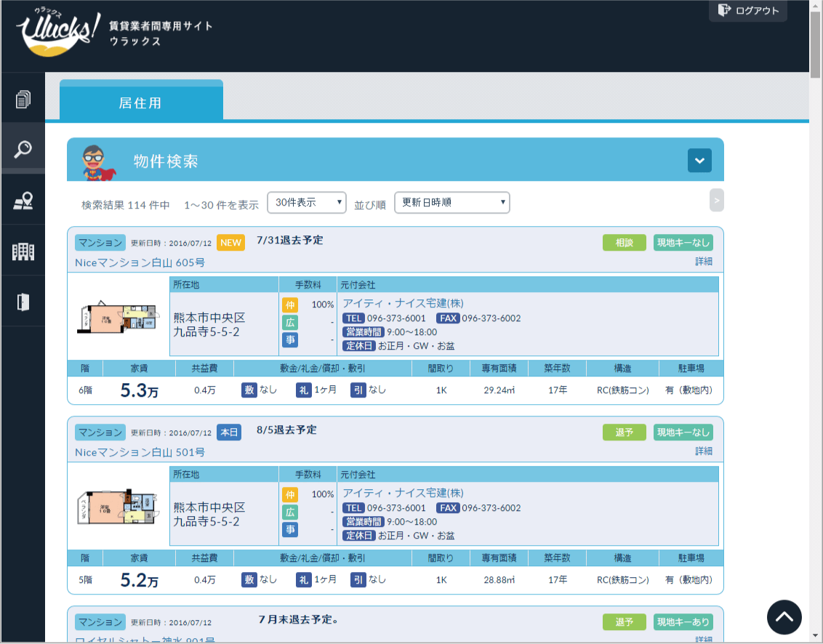Click 7/31退去予定 text on 605号
This screenshot has width=823, height=644.
pyautogui.click(x=290, y=240)
